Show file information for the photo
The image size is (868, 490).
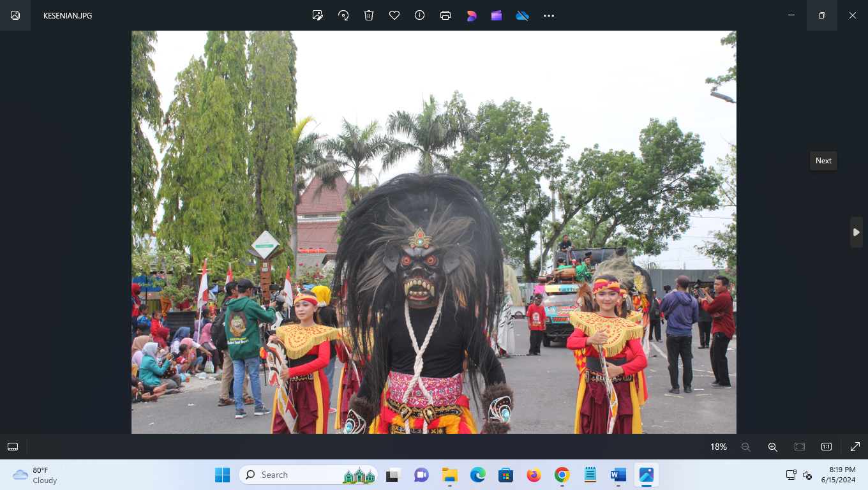pyautogui.click(x=419, y=15)
